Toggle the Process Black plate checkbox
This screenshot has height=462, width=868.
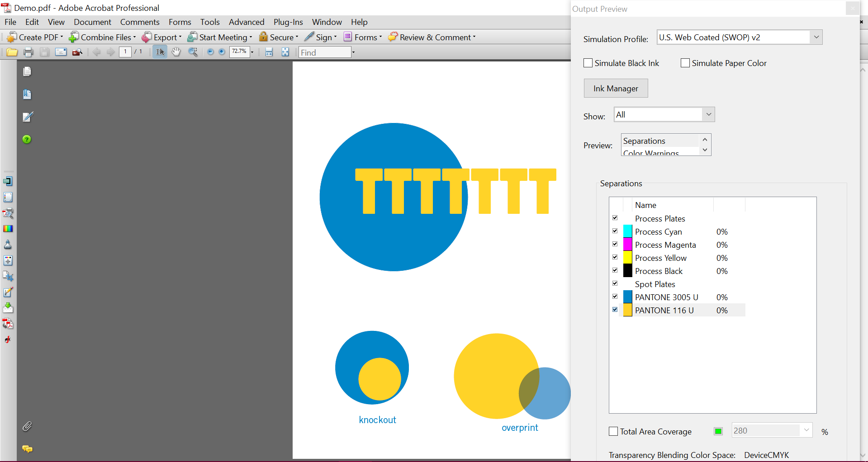coord(615,270)
